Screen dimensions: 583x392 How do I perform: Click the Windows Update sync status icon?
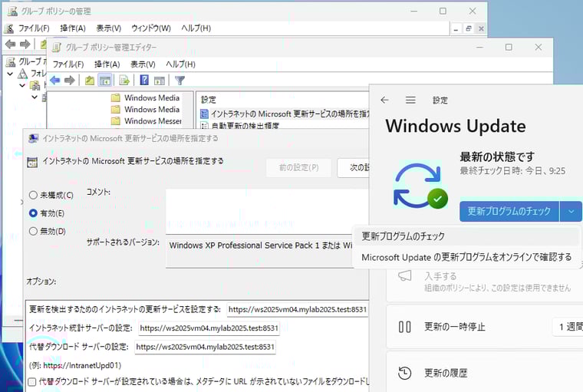(x=420, y=185)
